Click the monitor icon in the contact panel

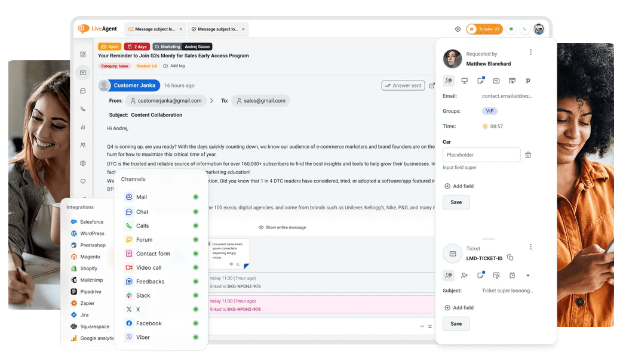[x=465, y=81]
